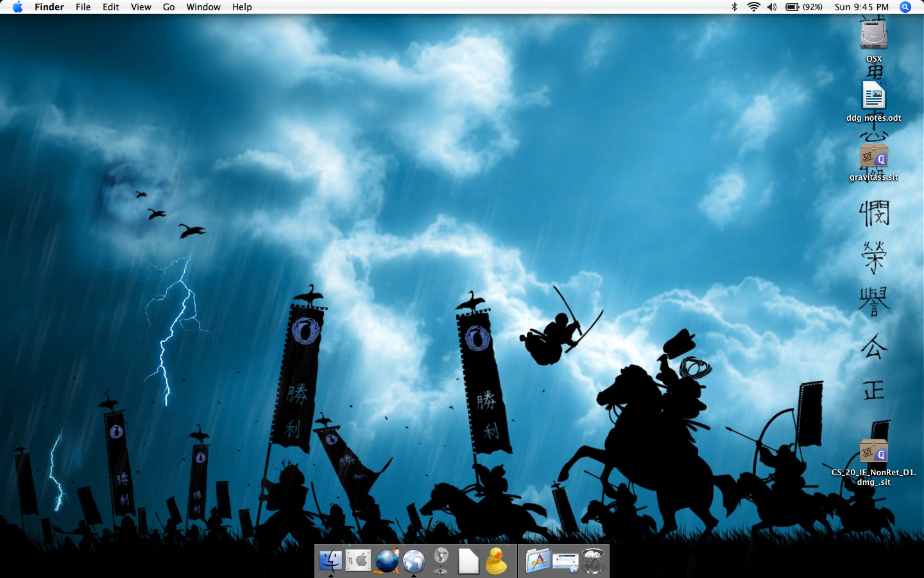
Task: Open Spotlight search icon
Action: click(x=905, y=7)
